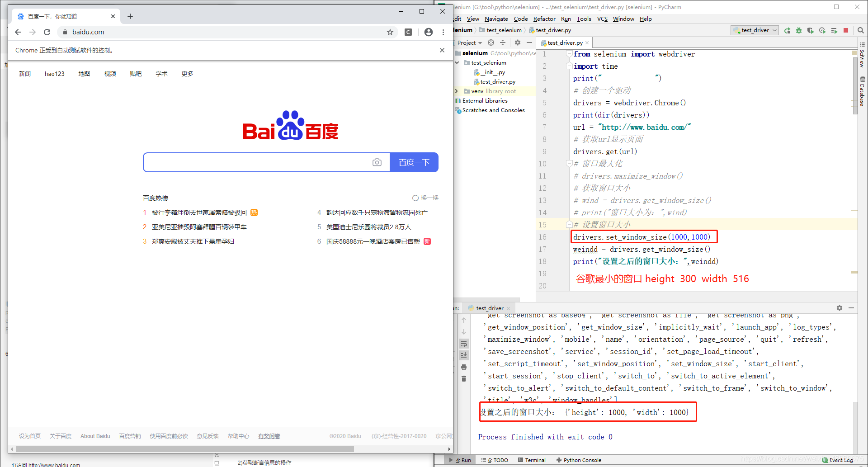Click the camera image-search icon in Baidu box

377,162
